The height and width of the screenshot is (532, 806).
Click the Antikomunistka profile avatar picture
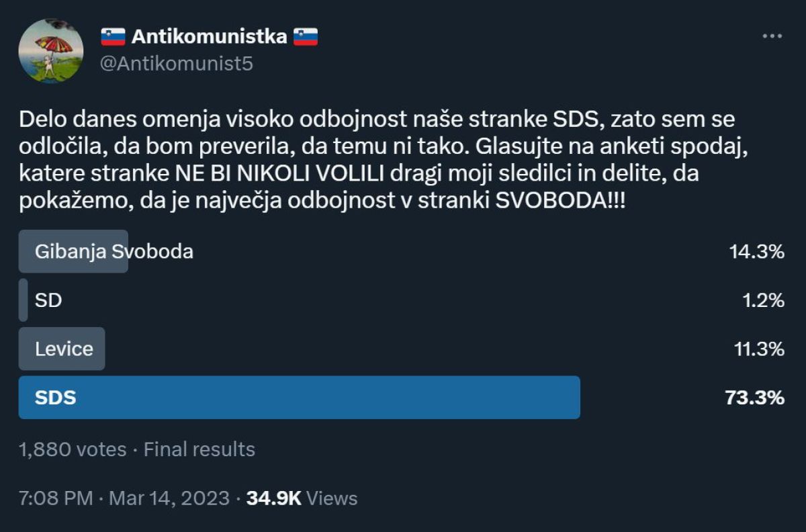tap(51, 51)
